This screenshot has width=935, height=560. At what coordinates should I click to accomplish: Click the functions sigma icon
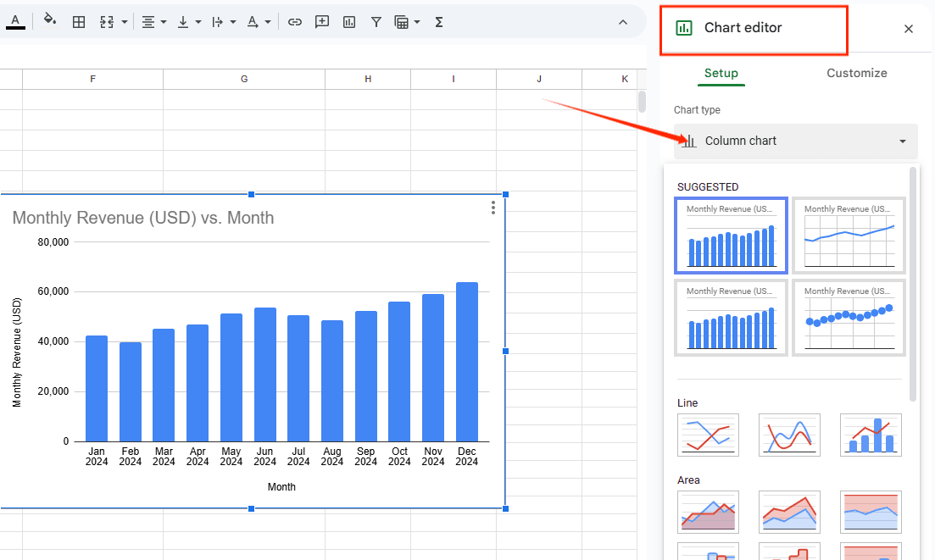[439, 22]
